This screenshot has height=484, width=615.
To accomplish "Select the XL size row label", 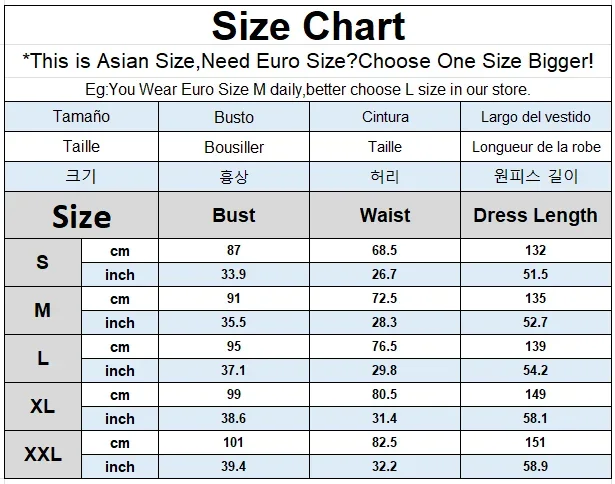I will 43,406.
